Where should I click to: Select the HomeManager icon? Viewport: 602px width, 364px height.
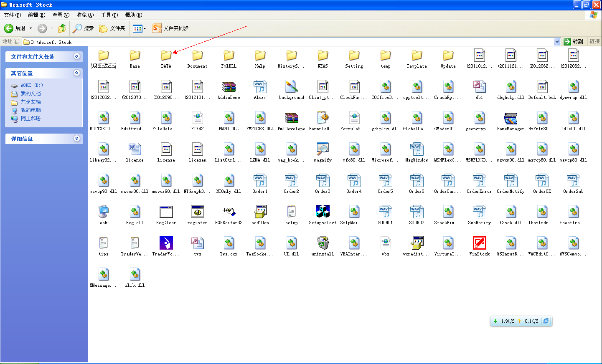pyautogui.click(x=511, y=119)
